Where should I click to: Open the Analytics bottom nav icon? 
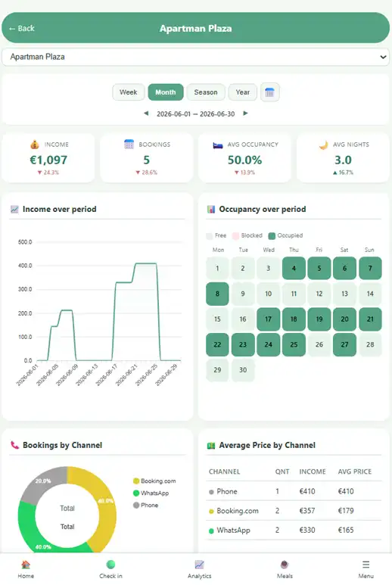click(x=200, y=569)
